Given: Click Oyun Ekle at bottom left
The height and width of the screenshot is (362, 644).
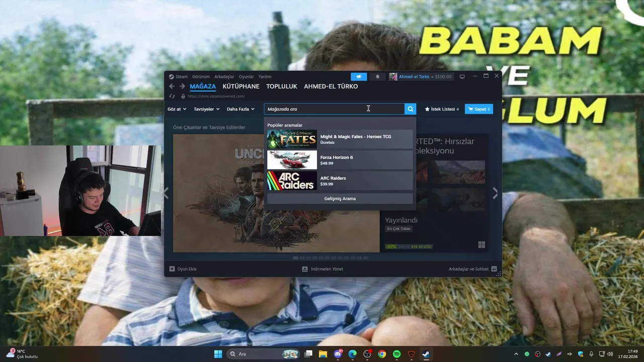Looking at the screenshot, I should pyautogui.click(x=187, y=269).
